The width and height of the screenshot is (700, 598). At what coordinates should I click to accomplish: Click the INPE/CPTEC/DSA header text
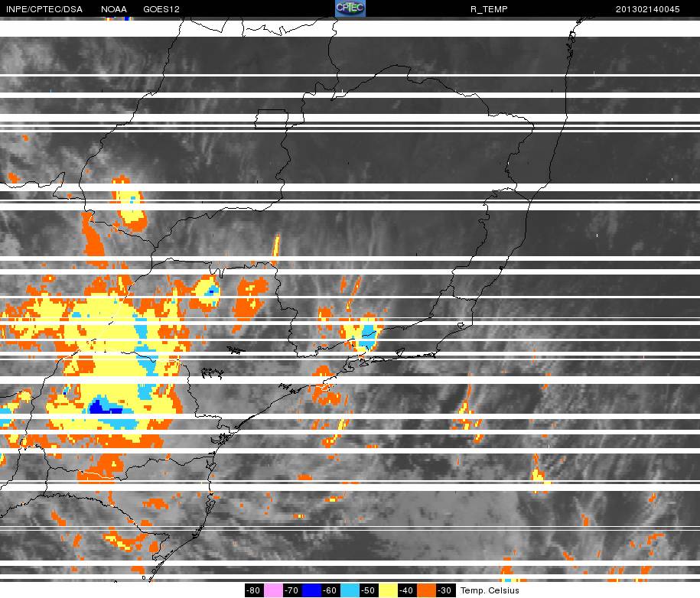pos(44,9)
